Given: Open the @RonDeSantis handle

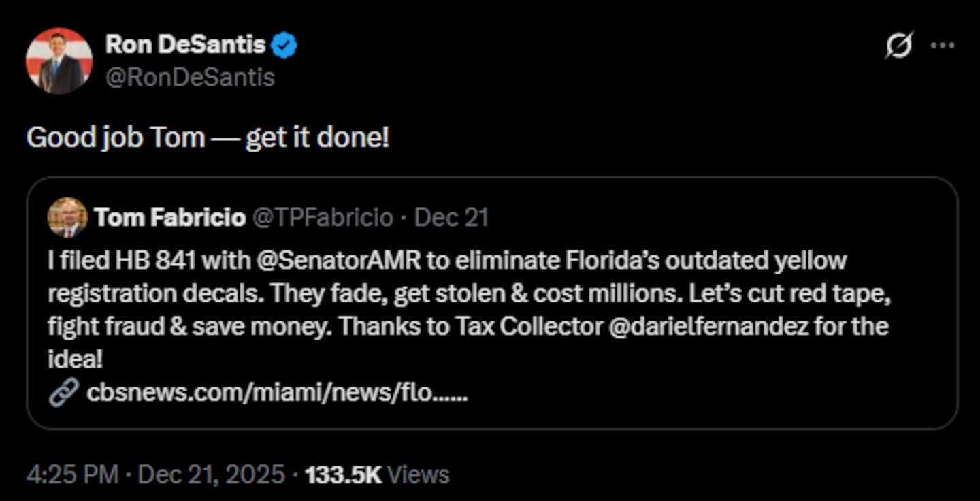Looking at the screenshot, I should pos(190,78).
